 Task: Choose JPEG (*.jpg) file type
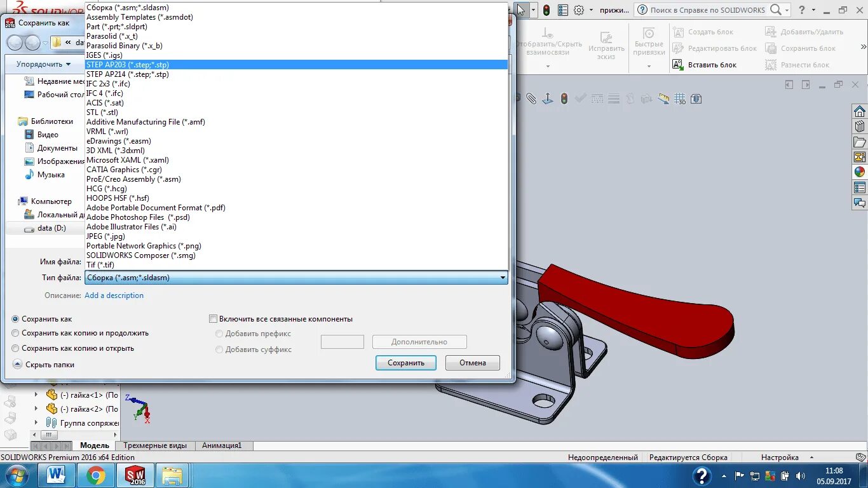(296, 236)
